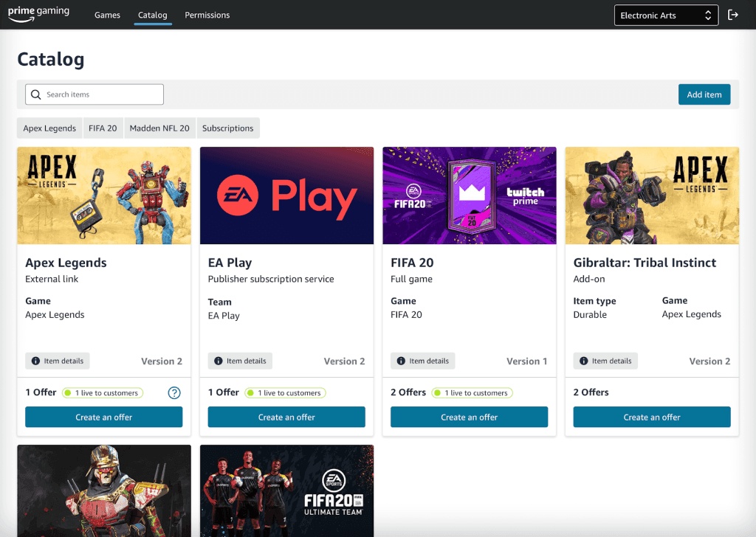The width and height of the screenshot is (756, 537).
Task: Open the Gibraltar Apex Legends thumbnail
Action: (653, 195)
